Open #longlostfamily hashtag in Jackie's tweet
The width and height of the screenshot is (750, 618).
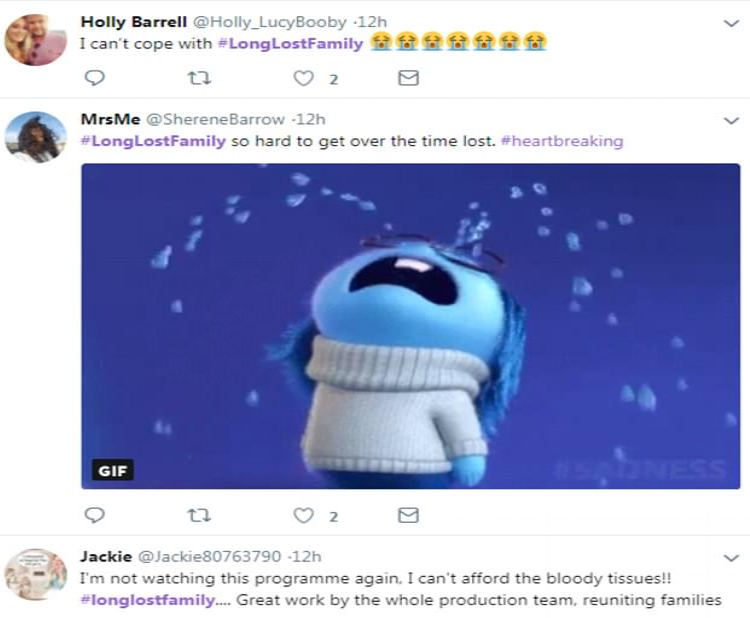[x=148, y=600]
